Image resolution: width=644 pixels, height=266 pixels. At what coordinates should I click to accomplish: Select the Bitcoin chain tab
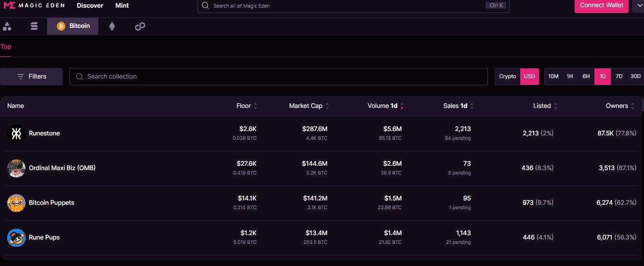(73, 26)
